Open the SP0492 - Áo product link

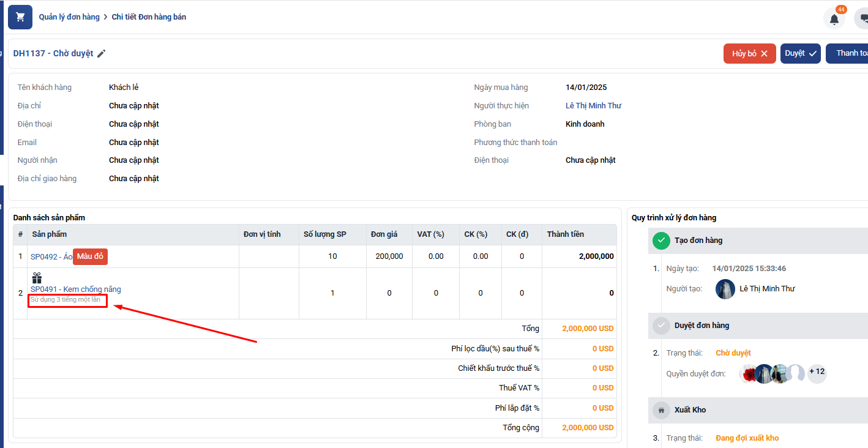(x=51, y=257)
